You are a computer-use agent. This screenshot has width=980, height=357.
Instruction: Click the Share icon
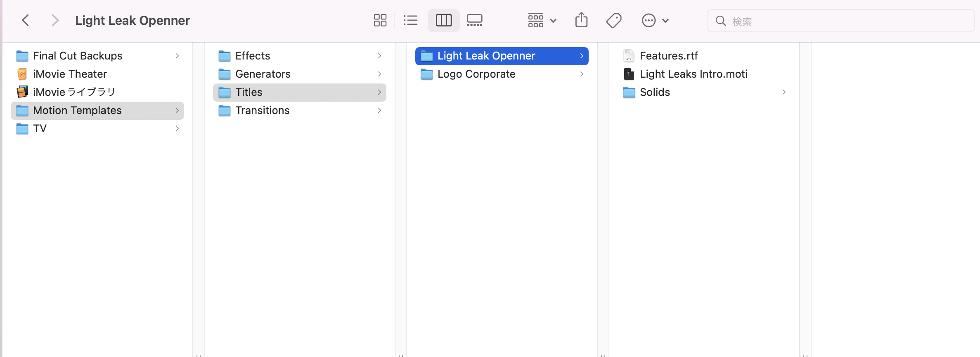581,20
